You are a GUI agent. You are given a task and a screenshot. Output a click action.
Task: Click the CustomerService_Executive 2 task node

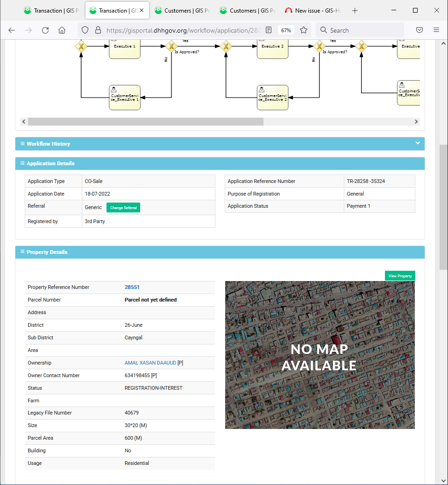(x=272, y=98)
